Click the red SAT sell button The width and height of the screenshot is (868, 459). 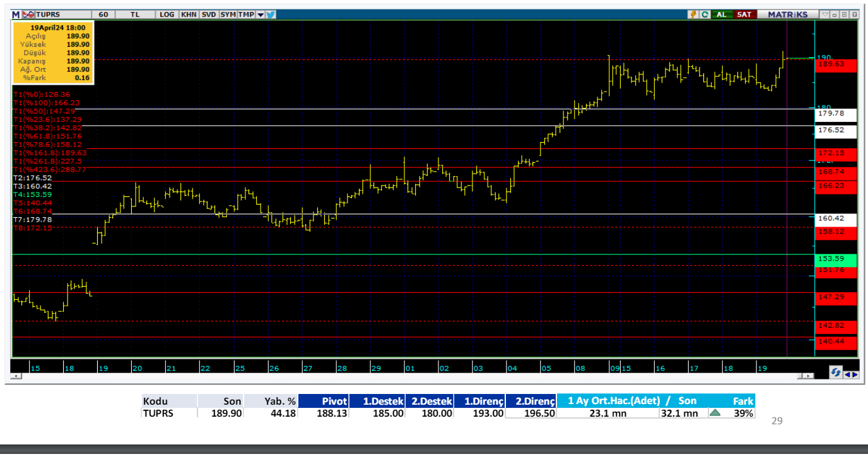tap(744, 14)
